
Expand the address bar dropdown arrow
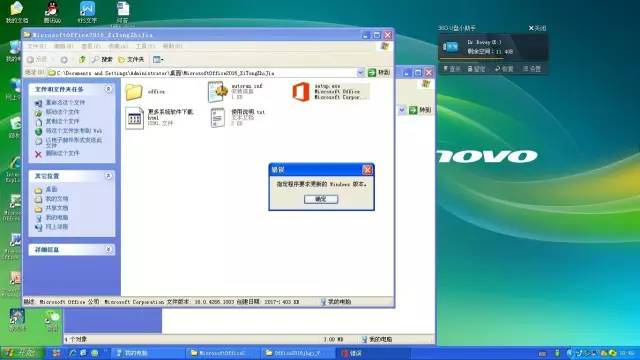point(360,73)
